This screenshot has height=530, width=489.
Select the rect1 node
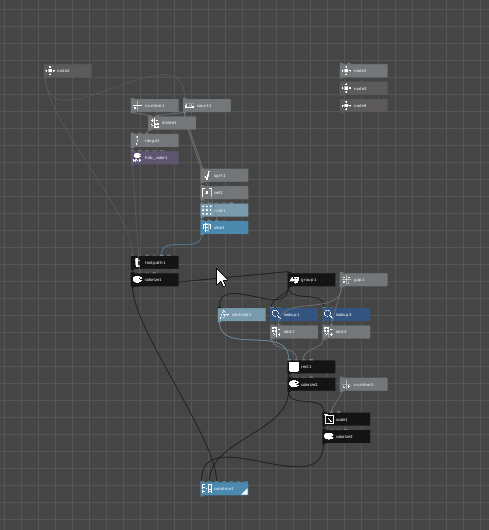(x=312, y=367)
